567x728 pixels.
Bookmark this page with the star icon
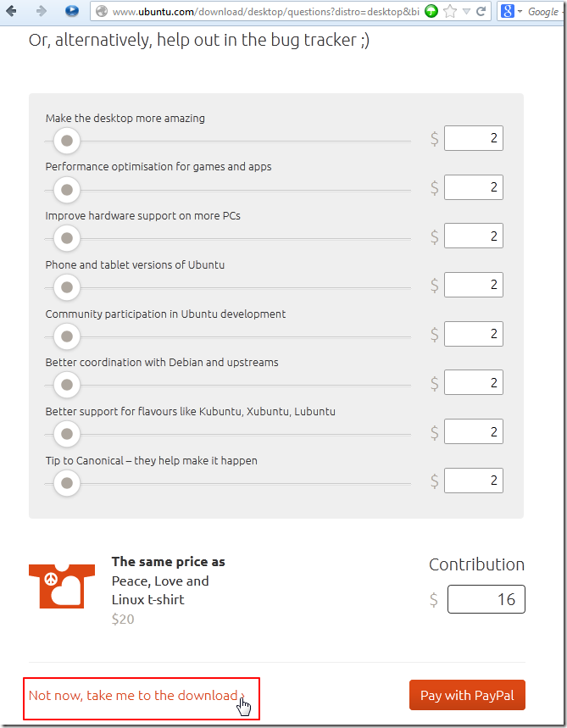[x=449, y=12]
